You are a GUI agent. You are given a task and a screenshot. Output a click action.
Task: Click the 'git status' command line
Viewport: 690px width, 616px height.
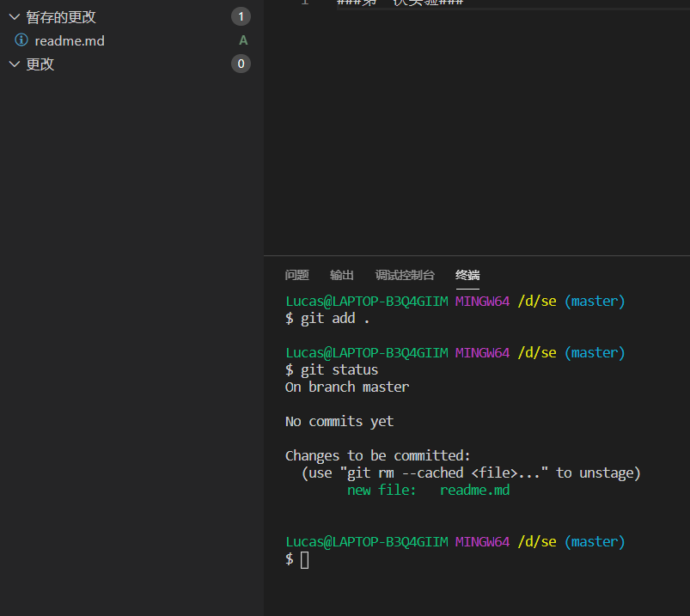[x=339, y=370]
